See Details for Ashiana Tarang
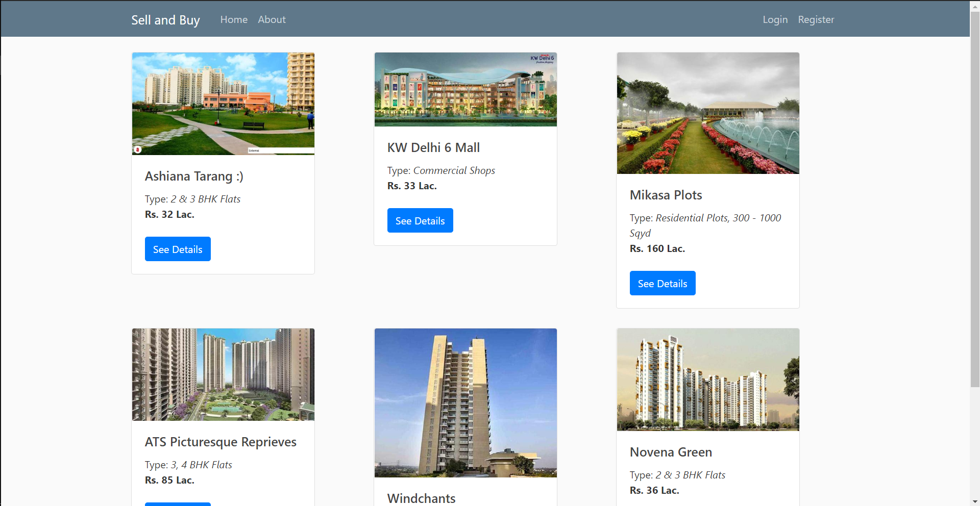The width and height of the screenshot is (980, 506). tap(178, 249)
